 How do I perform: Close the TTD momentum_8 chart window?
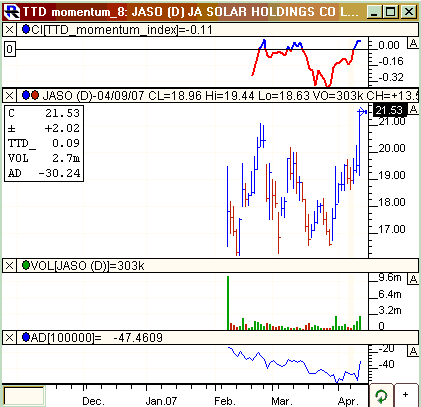[x=409, y=12]
